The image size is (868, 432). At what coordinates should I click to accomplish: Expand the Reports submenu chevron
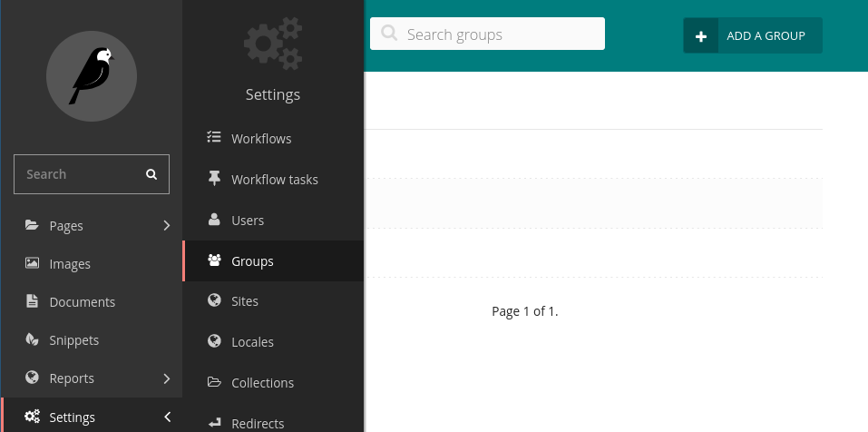click(x=167, y=378)
